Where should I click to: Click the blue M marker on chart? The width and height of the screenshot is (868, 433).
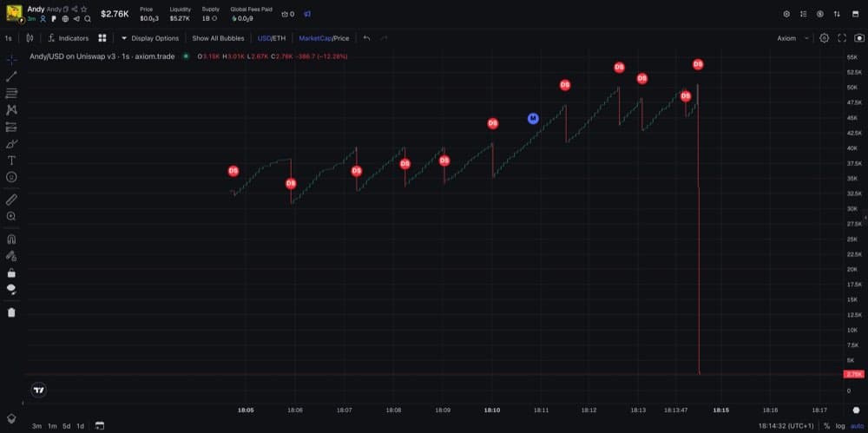[x=533, y=118]
